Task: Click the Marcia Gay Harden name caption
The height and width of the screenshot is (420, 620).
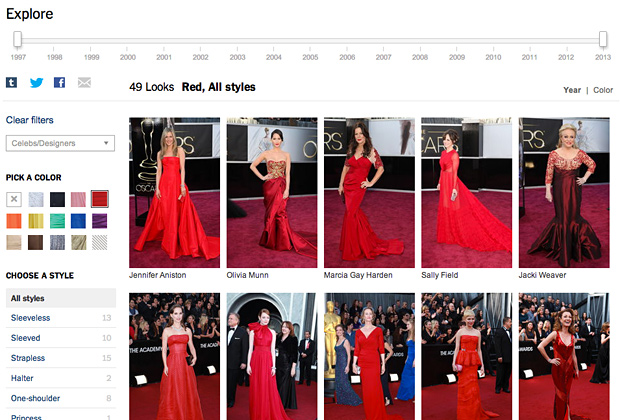Action: point(358,275)
